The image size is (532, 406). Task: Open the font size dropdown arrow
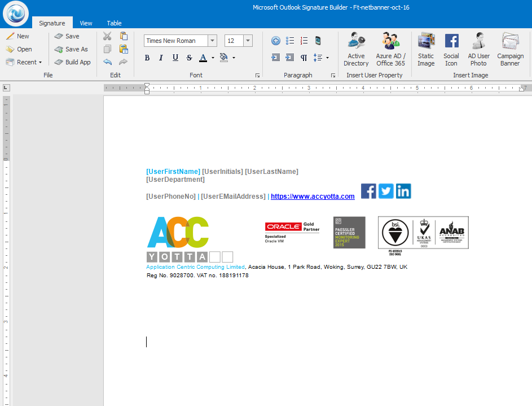[248, 41]
